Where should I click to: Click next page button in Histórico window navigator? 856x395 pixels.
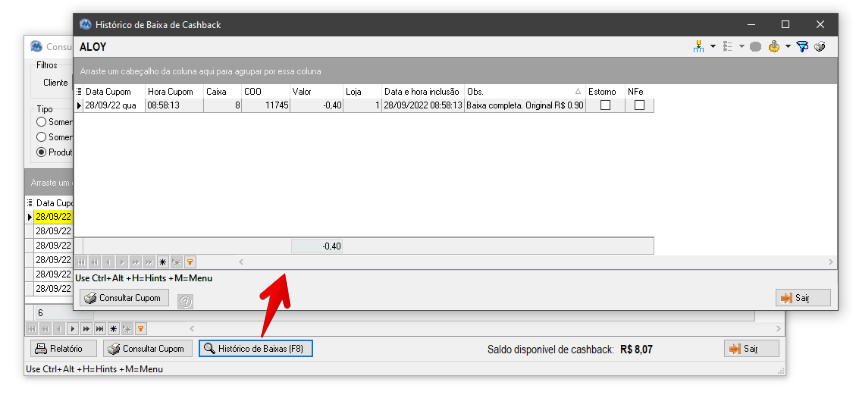[x=135, y=262]
